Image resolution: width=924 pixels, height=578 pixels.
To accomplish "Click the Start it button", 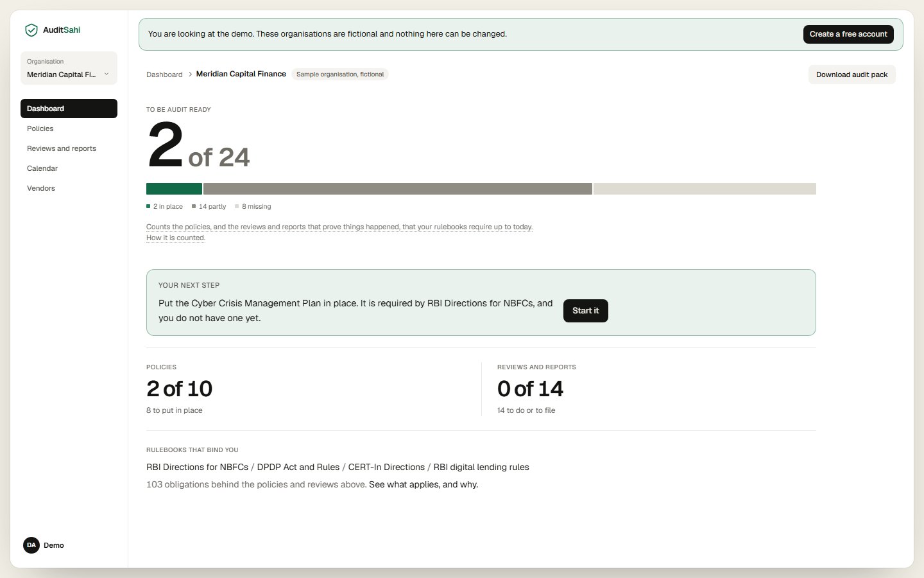I will pos(585,311).
